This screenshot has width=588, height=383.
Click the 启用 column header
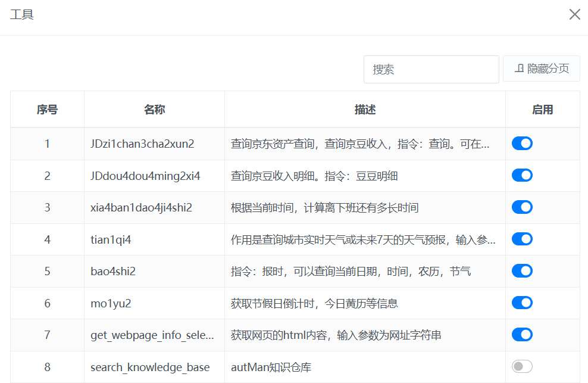coord(542,110)
